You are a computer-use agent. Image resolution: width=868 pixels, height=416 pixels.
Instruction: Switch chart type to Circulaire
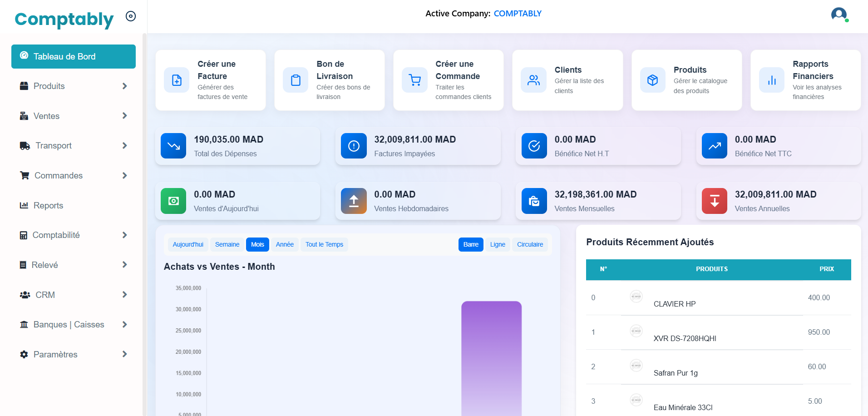coord(530,244)
